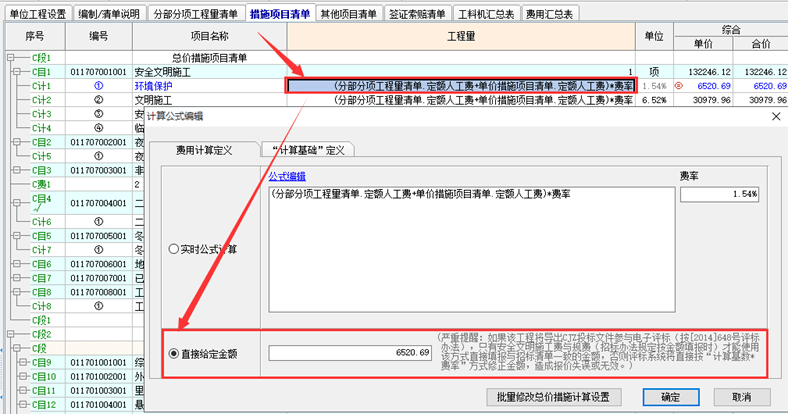Click the 工程量 column header
This screenshot has height=414, width=788.
[x=461, y=36]
